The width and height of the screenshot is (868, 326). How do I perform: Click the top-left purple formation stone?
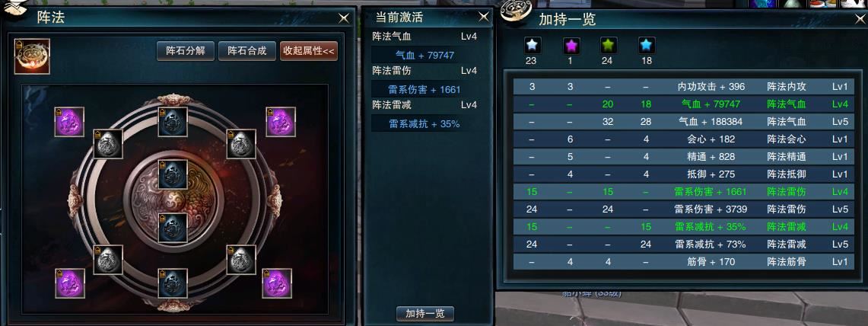[69, 121]
